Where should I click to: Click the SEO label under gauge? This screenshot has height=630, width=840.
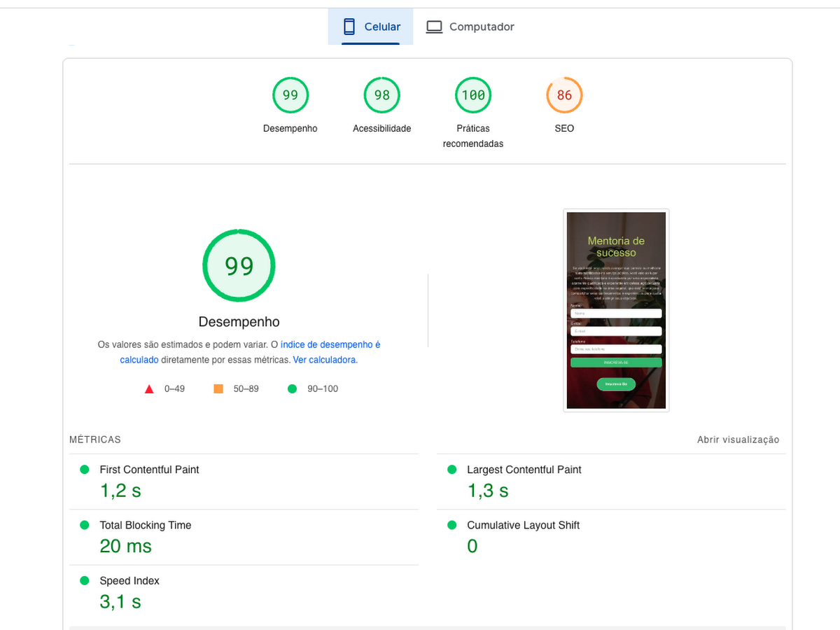pyautogui.click(x=564, y=129)
